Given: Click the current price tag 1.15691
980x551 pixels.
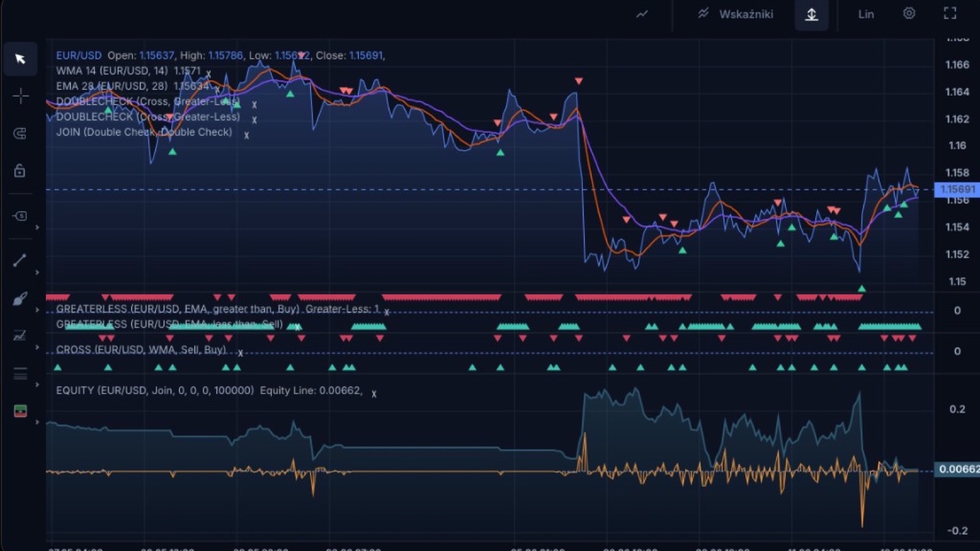Looking at the screenshot, I should tap(957, 189).
